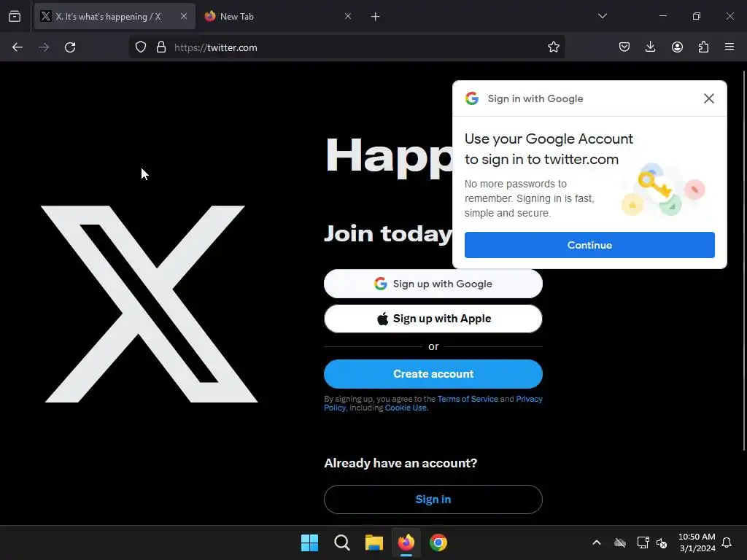View site security padlock info
Image resolution: width=747 pixels, height=560 pixels.
(x=161, y=47)
